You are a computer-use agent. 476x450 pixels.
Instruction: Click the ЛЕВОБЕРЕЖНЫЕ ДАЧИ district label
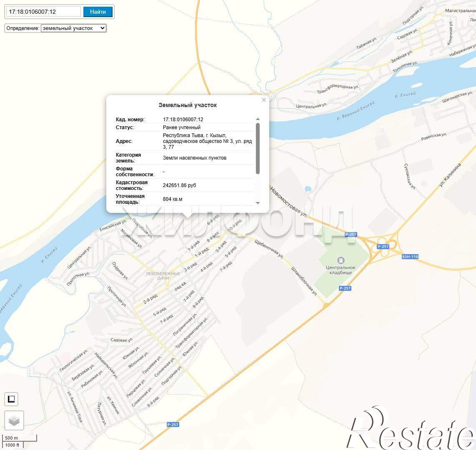pyautogui.click(x=163, y=275)
